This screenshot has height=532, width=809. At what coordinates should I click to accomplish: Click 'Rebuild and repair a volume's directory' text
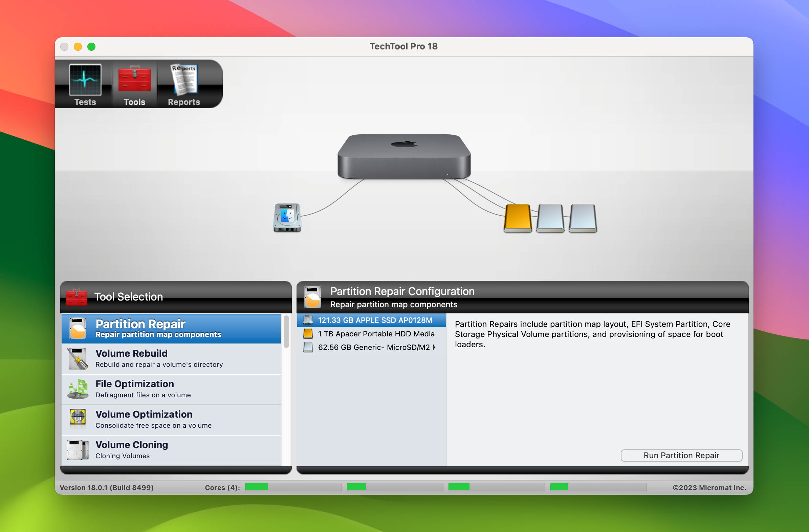159,364
